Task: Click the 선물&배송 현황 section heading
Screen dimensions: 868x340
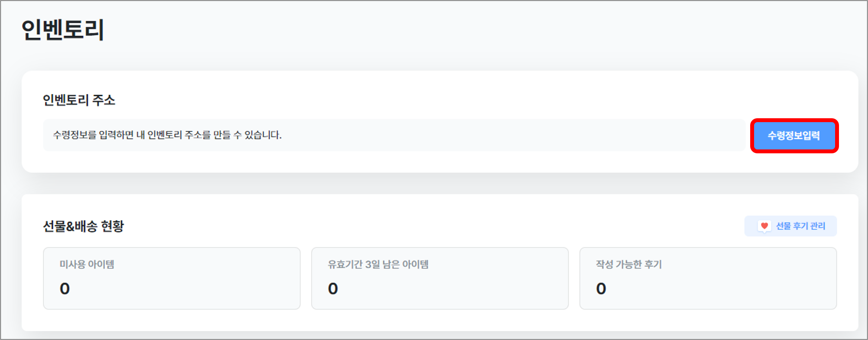Action: tap(84, 226)
